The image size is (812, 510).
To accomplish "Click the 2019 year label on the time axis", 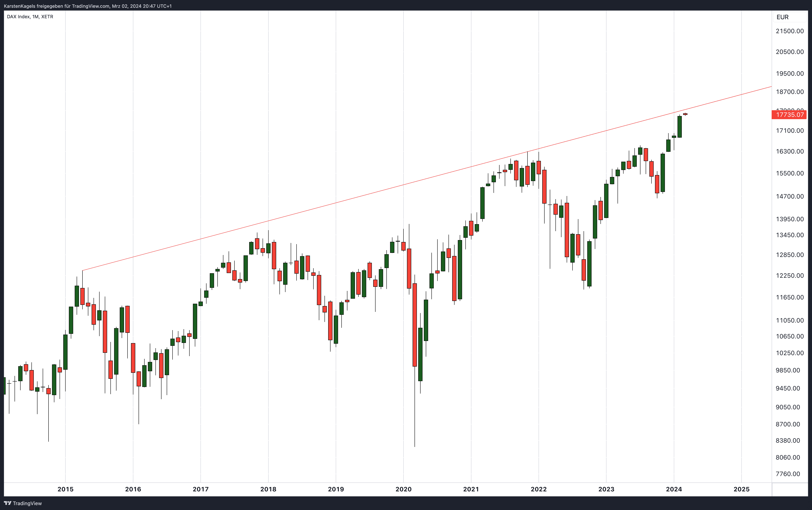I will pos(336,489).
